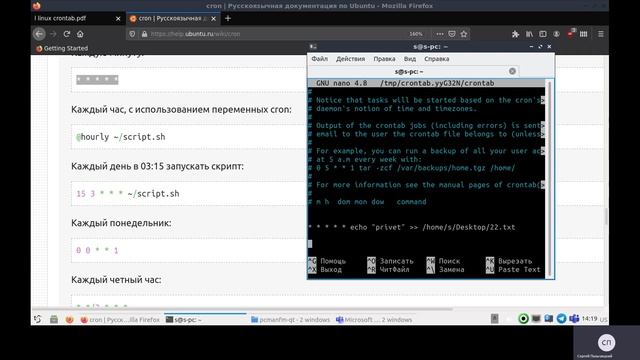
Task: Open Firefox hamburger menu
Action: pos(601,34)
